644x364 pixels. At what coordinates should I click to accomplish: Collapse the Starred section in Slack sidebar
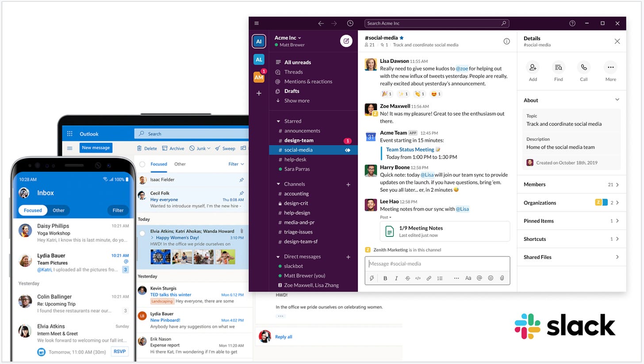[278, 121]
